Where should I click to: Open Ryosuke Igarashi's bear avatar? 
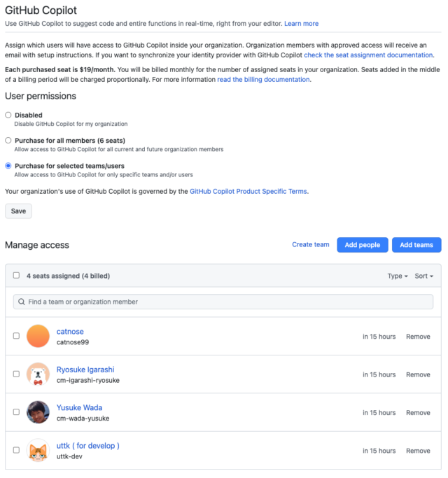(38, 374)
